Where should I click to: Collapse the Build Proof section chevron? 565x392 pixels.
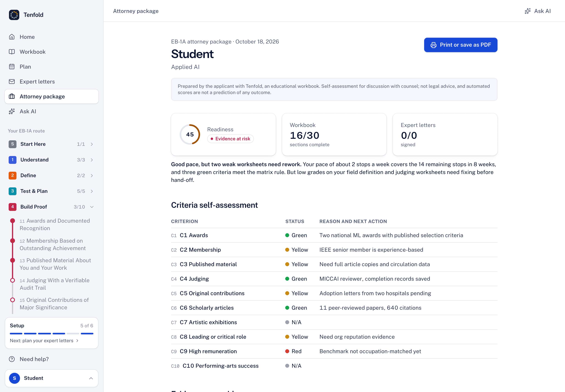pyautogui.click(x=92, y=207)
